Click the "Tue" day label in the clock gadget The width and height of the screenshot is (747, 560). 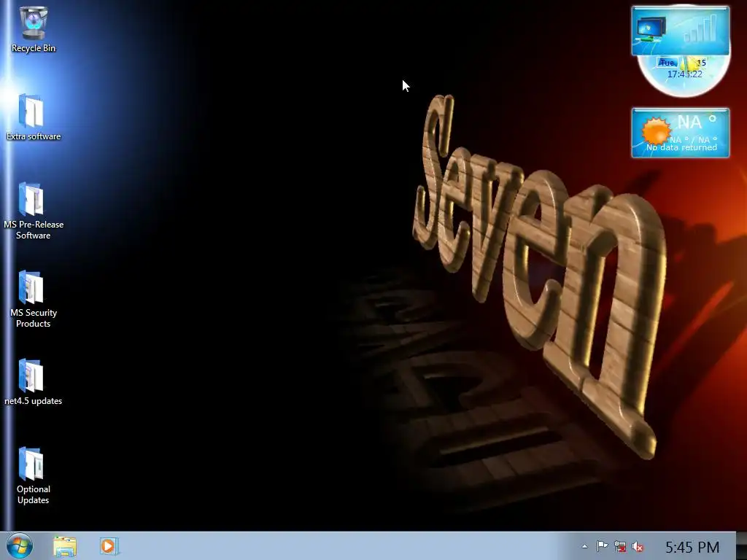pyautogui.click(x=667, y=63)
